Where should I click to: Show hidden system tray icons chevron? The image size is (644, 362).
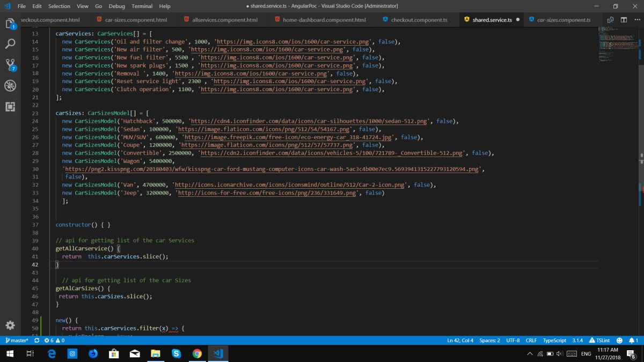click(530, 353)
